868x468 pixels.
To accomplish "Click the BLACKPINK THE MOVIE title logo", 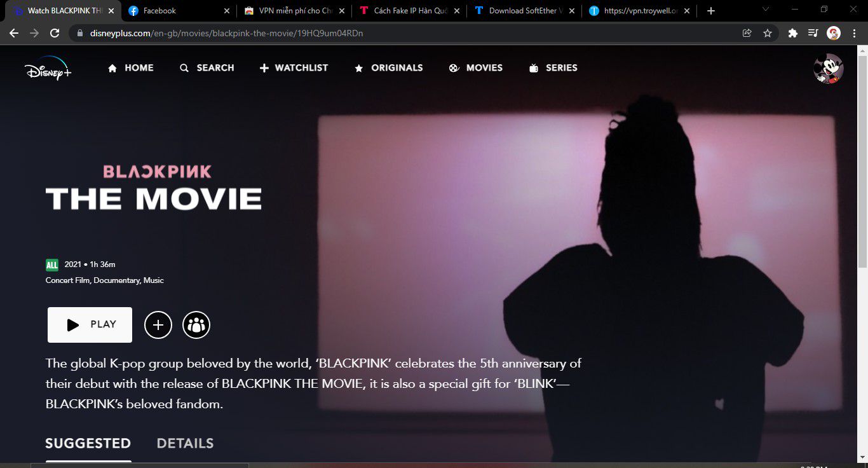I will click(x=154, y=188).
